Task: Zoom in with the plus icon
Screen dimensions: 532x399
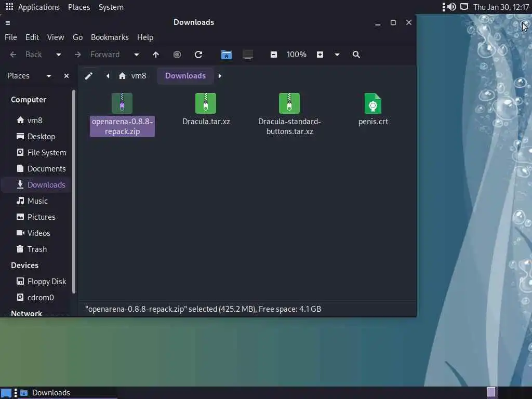Action: [x=320, y=55]
